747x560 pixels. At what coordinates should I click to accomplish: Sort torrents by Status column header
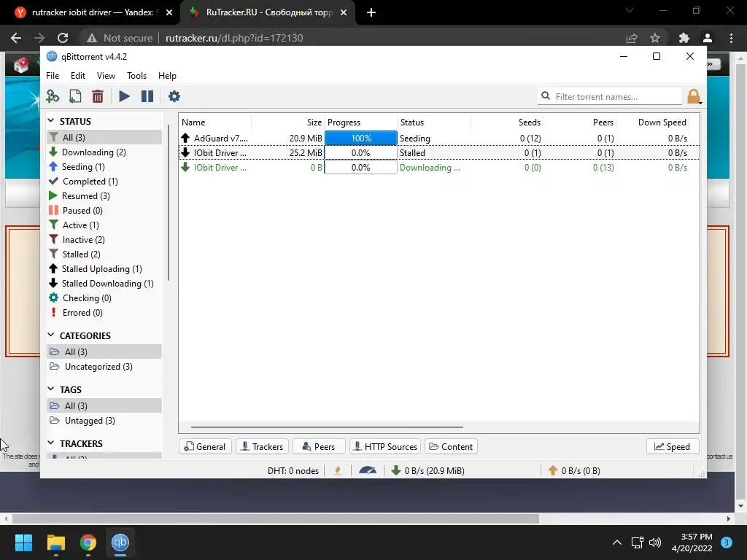coord(433,122)
